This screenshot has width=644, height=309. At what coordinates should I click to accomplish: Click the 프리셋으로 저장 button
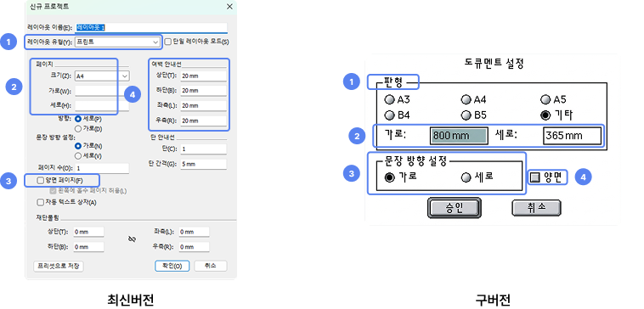[59, 266]
